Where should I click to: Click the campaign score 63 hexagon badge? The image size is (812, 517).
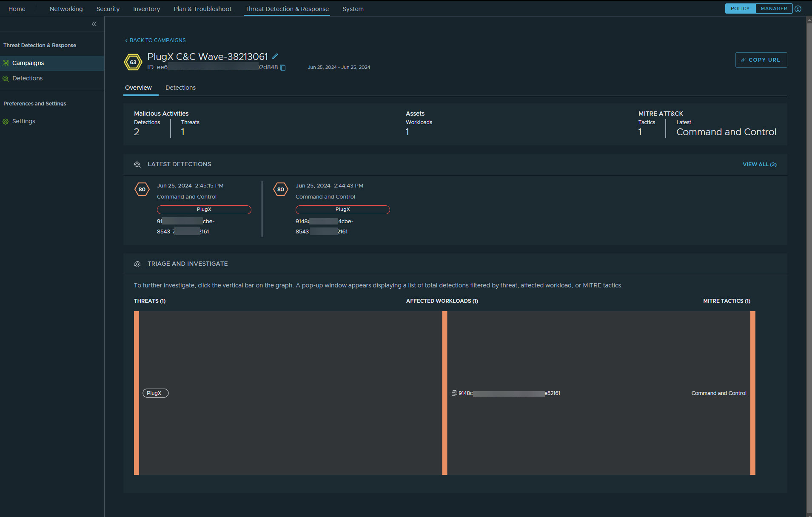click(x=133, y=62)
